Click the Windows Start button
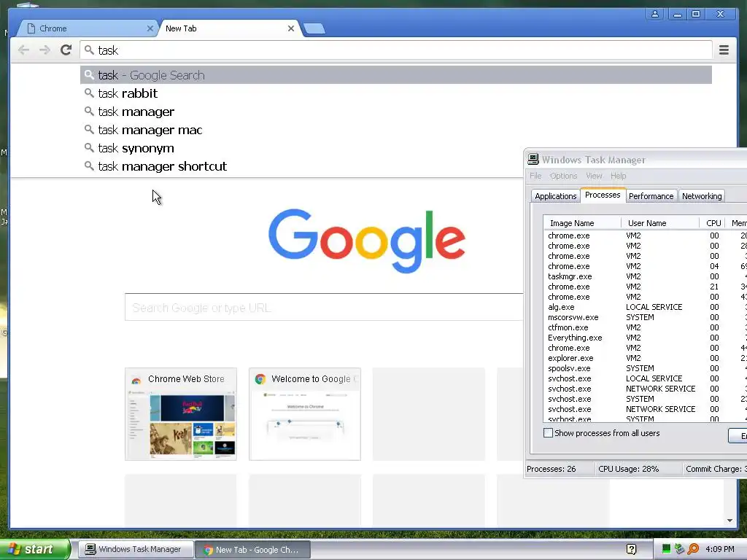The height and width of the screenshot is (560, 747). [x=35, y=549]
